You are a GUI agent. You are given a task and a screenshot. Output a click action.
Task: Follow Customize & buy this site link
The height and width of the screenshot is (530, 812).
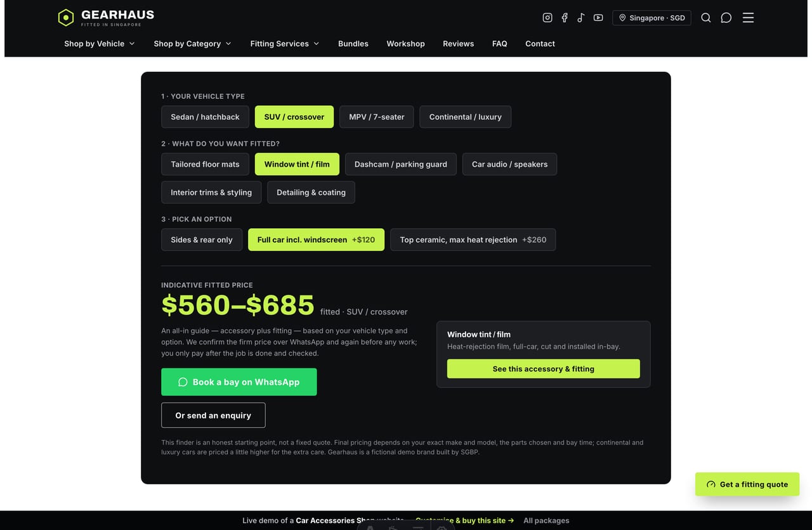tap(465, 520)
